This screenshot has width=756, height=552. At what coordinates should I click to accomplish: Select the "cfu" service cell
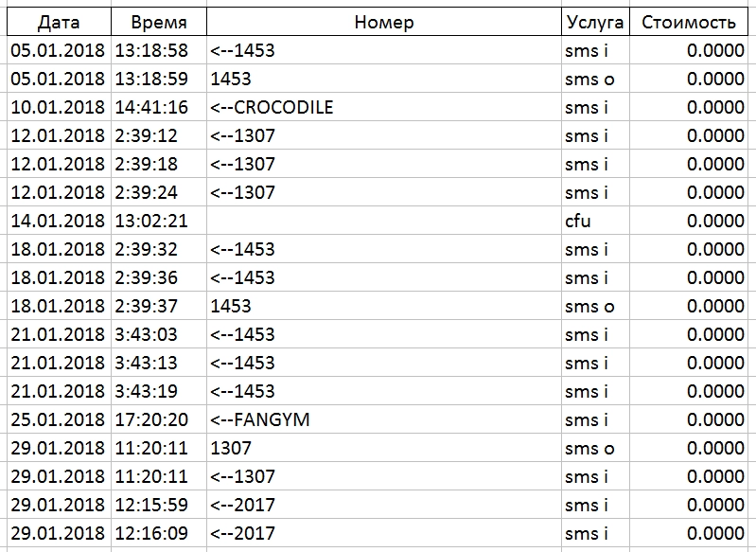point(579,221)
